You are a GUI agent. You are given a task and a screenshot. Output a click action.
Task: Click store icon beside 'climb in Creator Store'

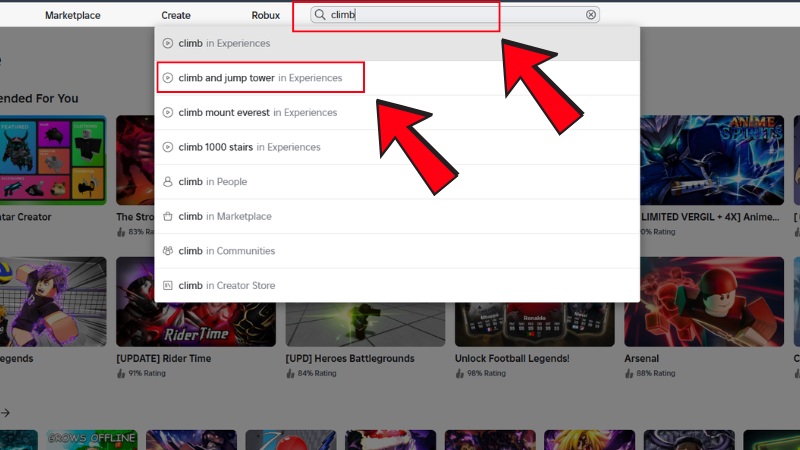coord(168,286)
